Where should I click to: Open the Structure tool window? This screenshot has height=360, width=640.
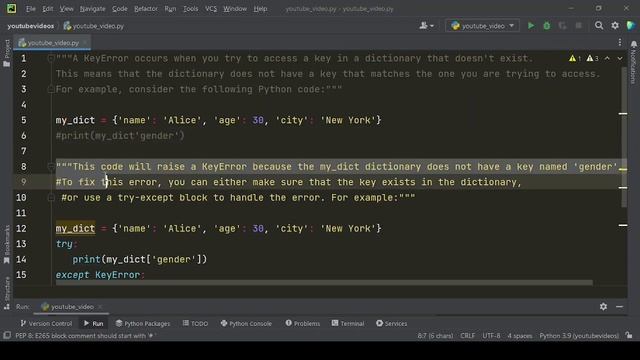click(7, 293)
